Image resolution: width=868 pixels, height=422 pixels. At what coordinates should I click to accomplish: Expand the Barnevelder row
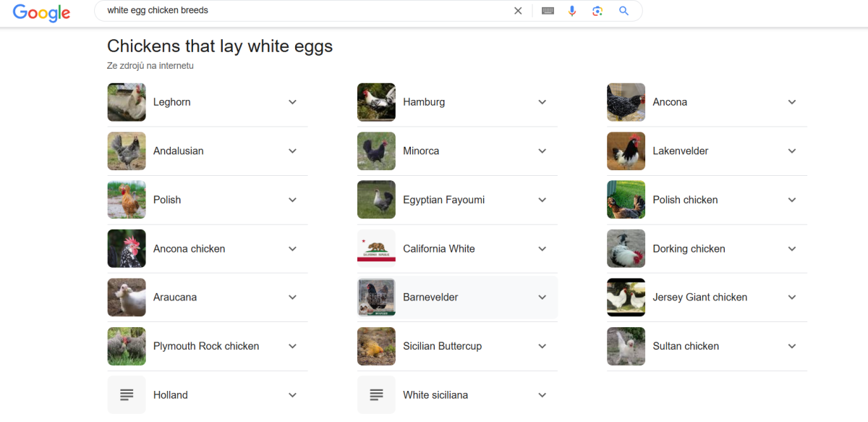(542, 297)
